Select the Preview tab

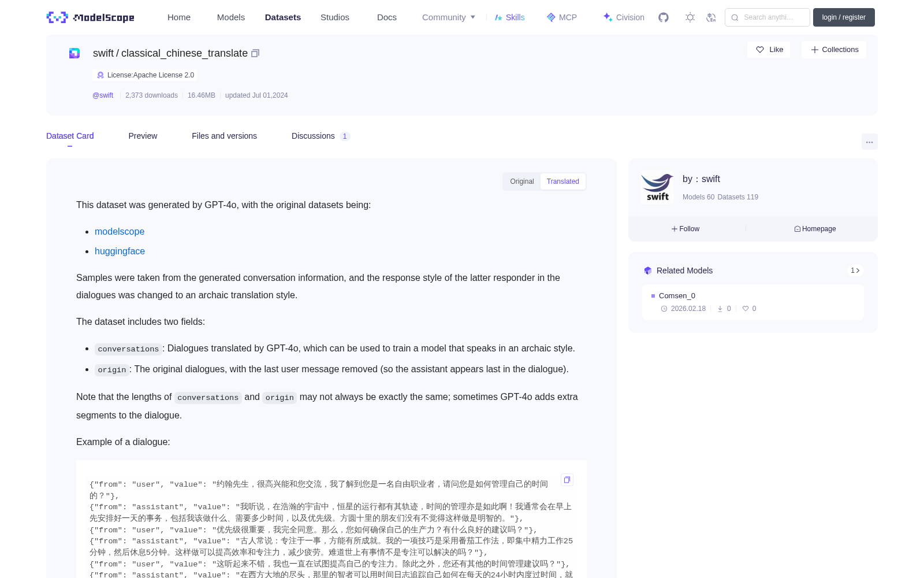[143, 136]
